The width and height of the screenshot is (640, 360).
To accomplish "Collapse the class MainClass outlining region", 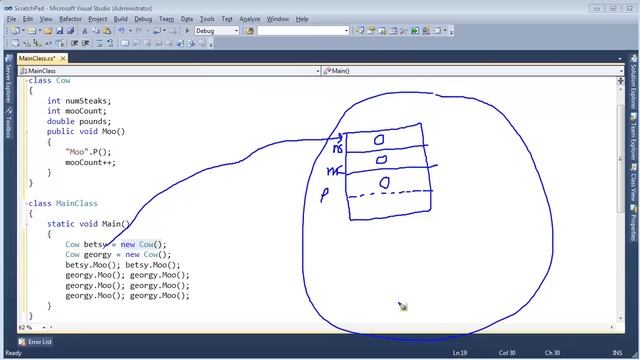I will [27, 203].
